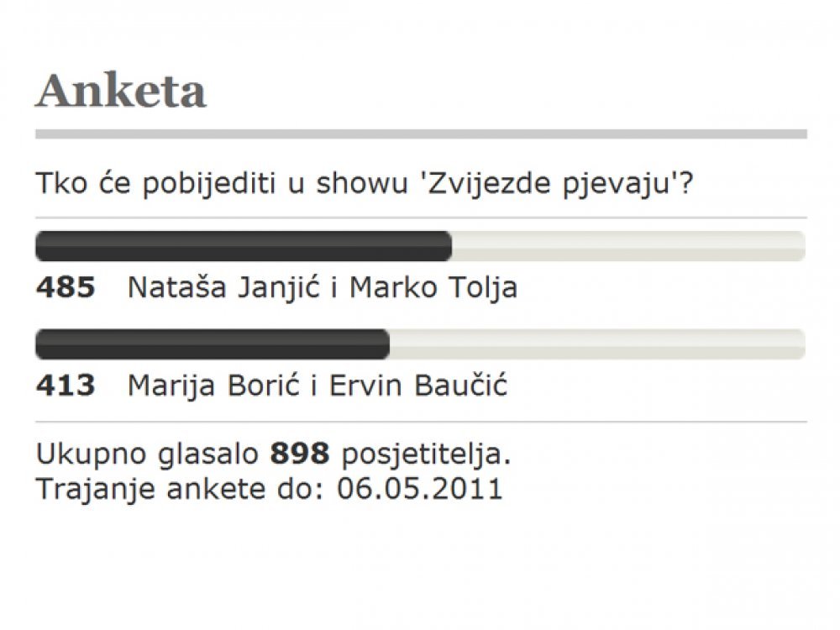This screenshot has width=840, height=630.
Task: Click the light unfilled part of Nataša Janjić's bar
Action: coord(628,246)
